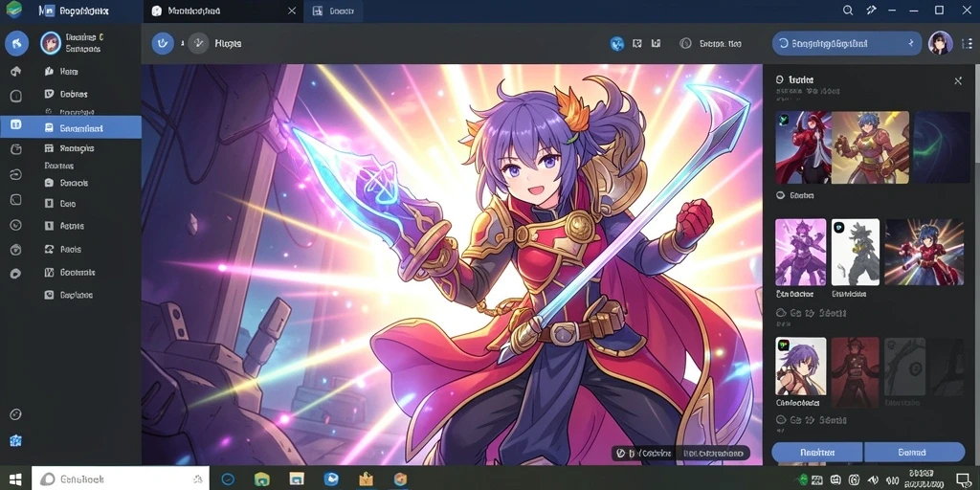Select the gray character on white thumbnail
This screenshot has width=980, height=490.
pos(856,252)
